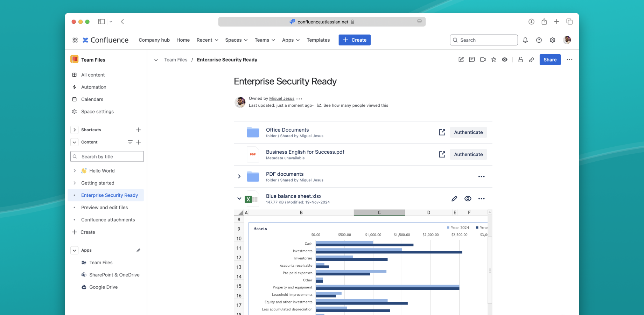The height and width of the screenshot is (315, 644).
Task: Click the spreadsheet vertical scrollbar
Action: click(x=490, y=269)
